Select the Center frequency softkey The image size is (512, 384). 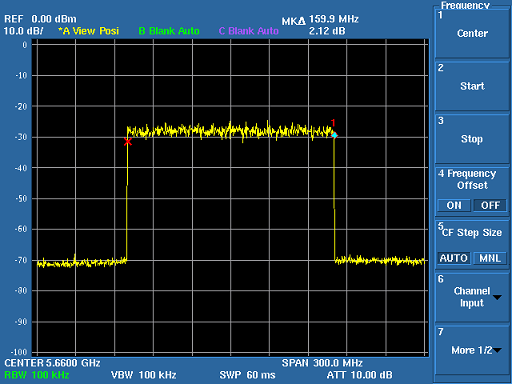click(472, 33)
